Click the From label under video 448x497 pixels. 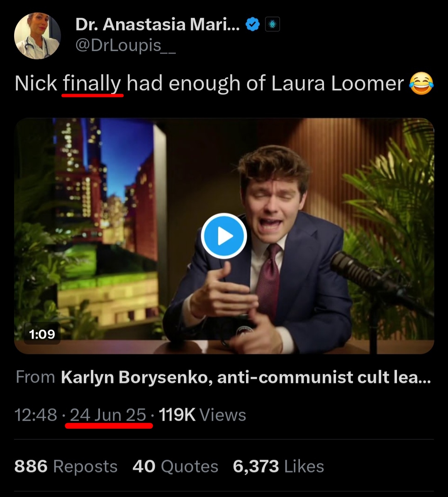tap(35, 377)
